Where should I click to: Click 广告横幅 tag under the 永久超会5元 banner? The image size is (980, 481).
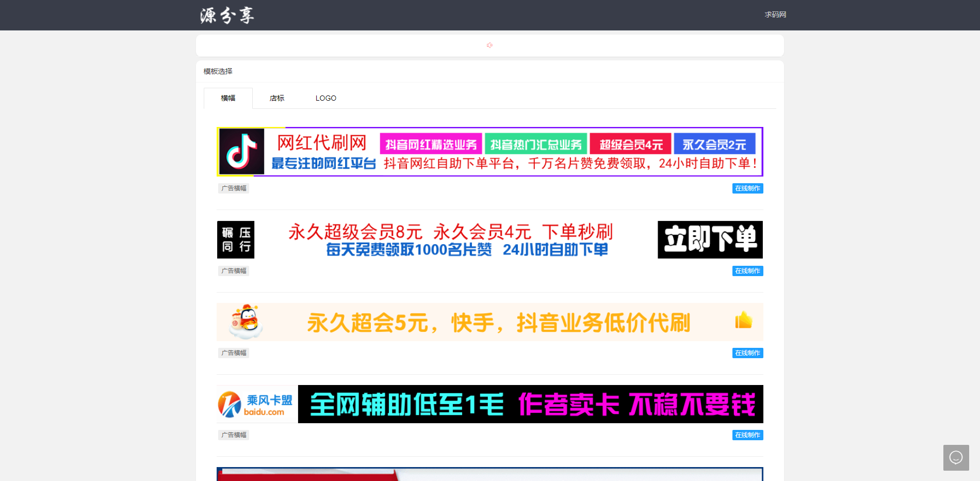click(x=234, y=353)
